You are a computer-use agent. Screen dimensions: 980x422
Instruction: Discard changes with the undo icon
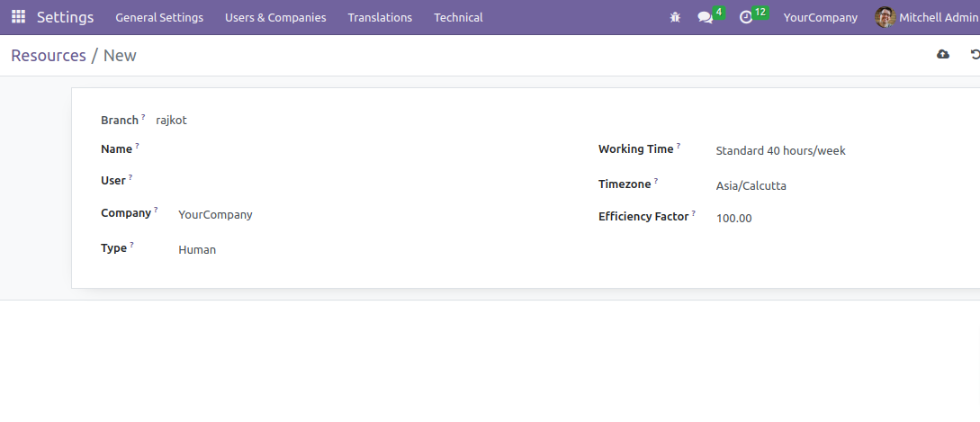pos(975,54)
